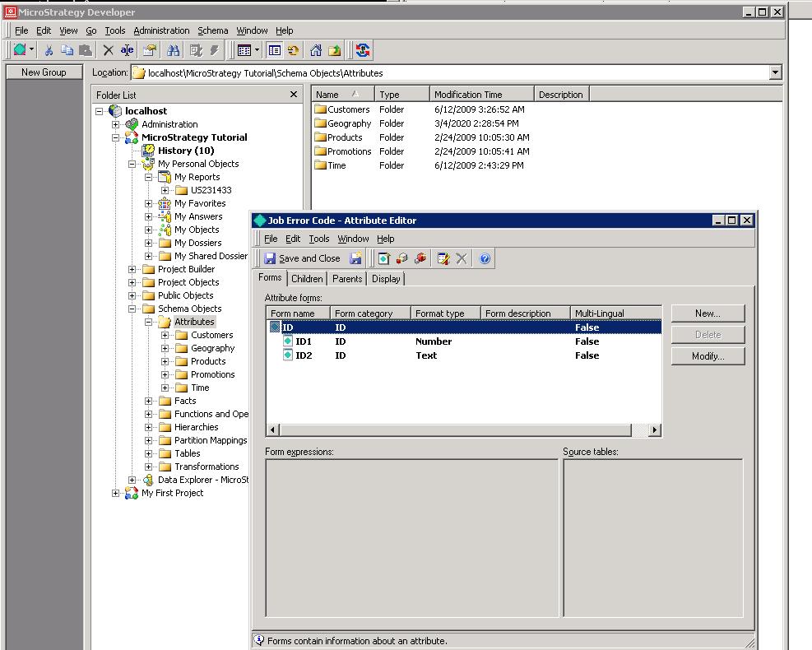Sort by the Name column header
The width and height of the screenshot is (812, 650).
click(x=343, y=95)
